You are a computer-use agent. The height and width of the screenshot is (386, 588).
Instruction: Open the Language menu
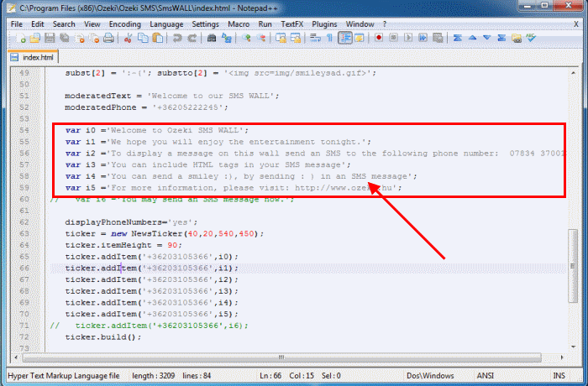point(166,24)
